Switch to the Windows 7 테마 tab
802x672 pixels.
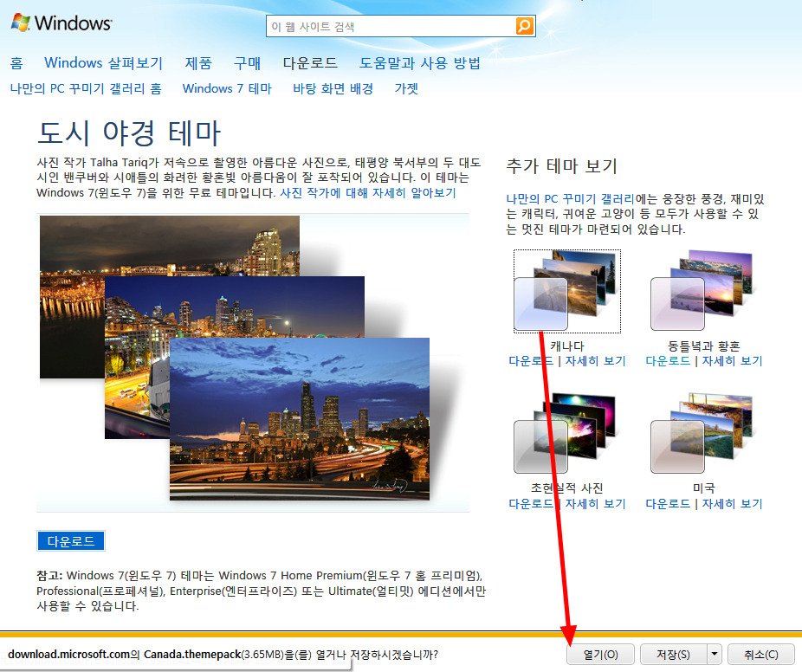click(x=227, y=88)
